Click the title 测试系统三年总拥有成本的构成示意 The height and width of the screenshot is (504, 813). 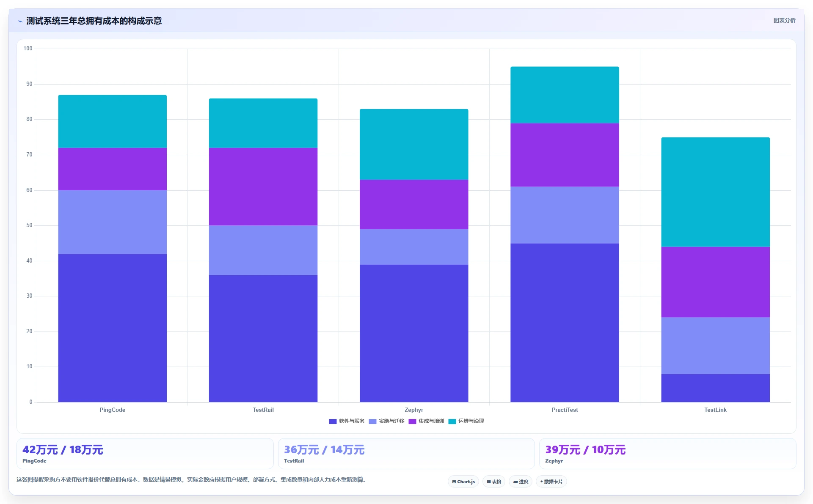[x=94, y=21]
